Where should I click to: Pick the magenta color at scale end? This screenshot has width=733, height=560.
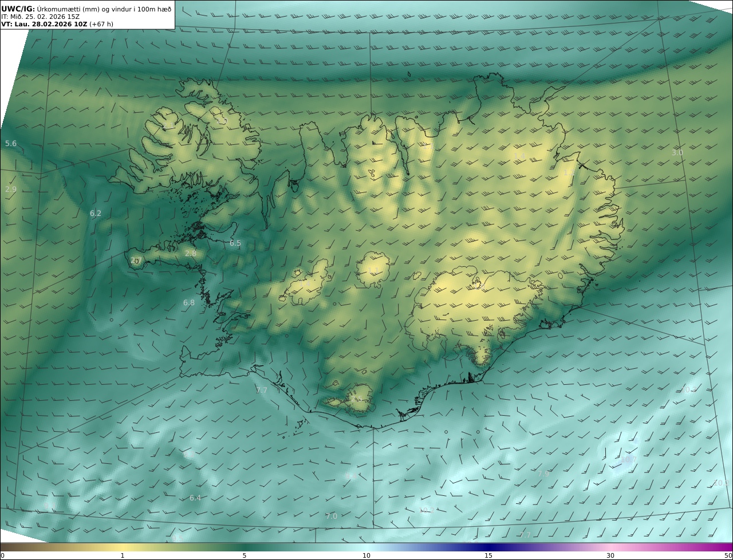(x=726, y=547)
